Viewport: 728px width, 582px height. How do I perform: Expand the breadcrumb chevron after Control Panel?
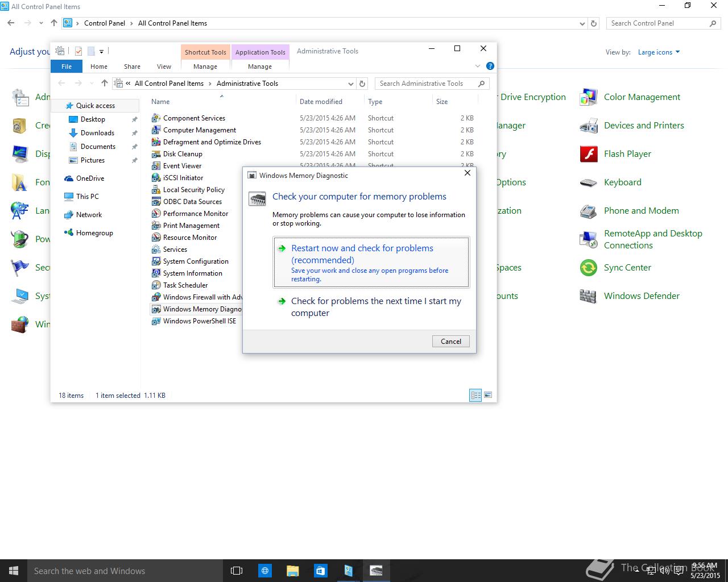tap(131, 23)
